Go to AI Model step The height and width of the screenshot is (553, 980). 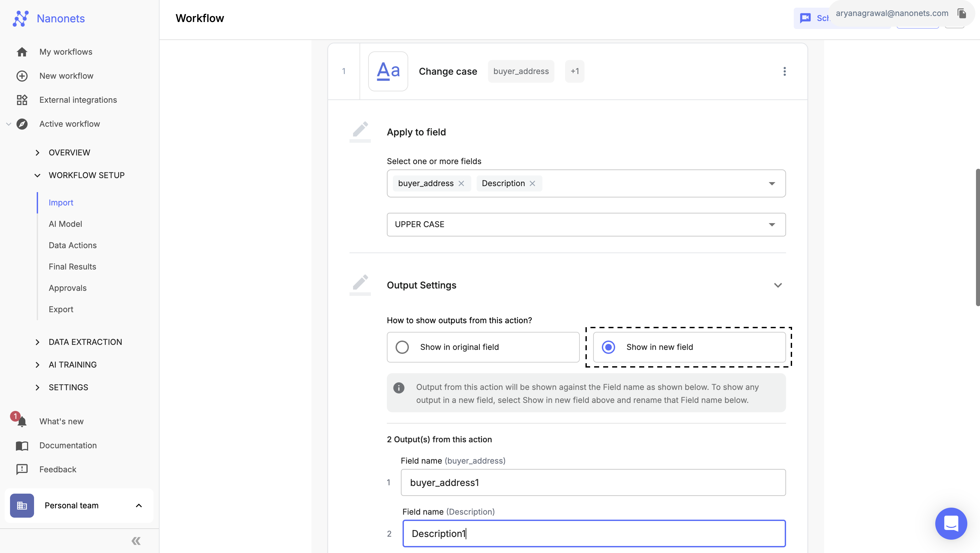click(65, 224)
